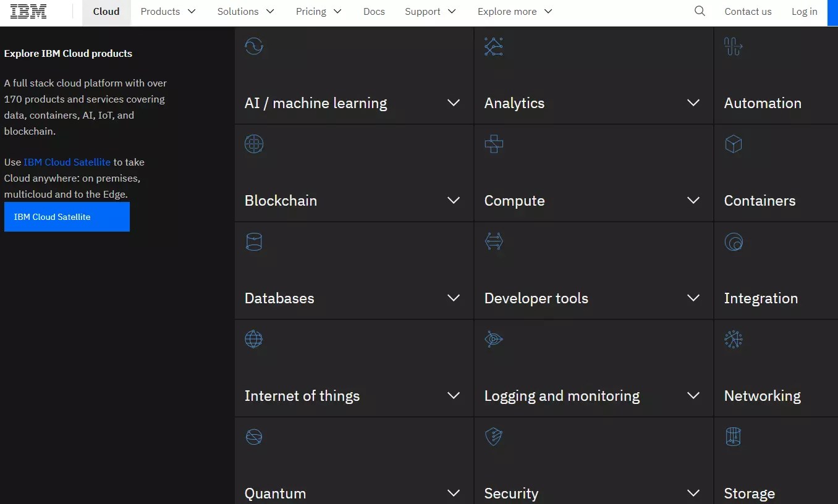Expand the Blockchain chevron
Screen dimensions: 838x504
pyautogui.click(x=454, y=200)
